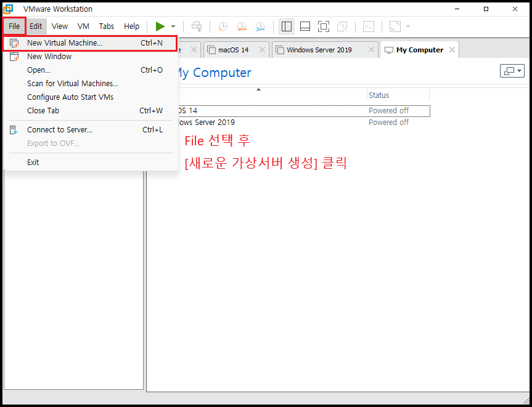Open the Edit menu

(36, 26)
